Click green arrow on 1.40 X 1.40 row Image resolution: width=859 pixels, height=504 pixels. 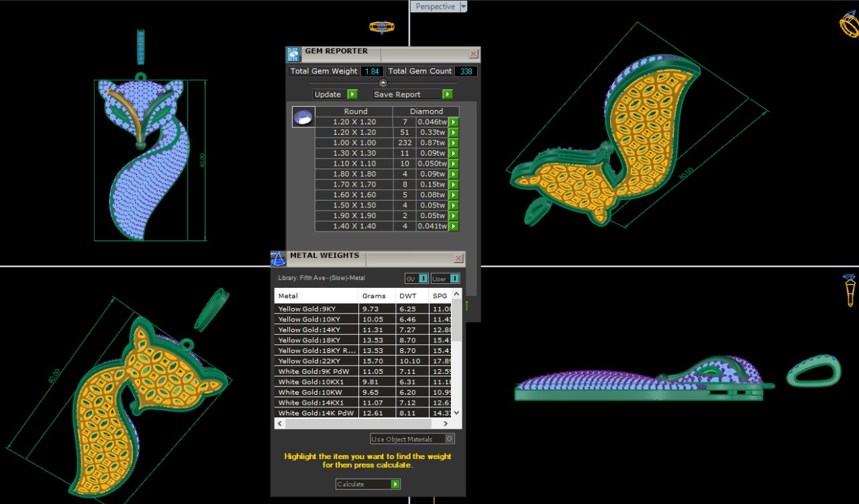click(454, 226)
